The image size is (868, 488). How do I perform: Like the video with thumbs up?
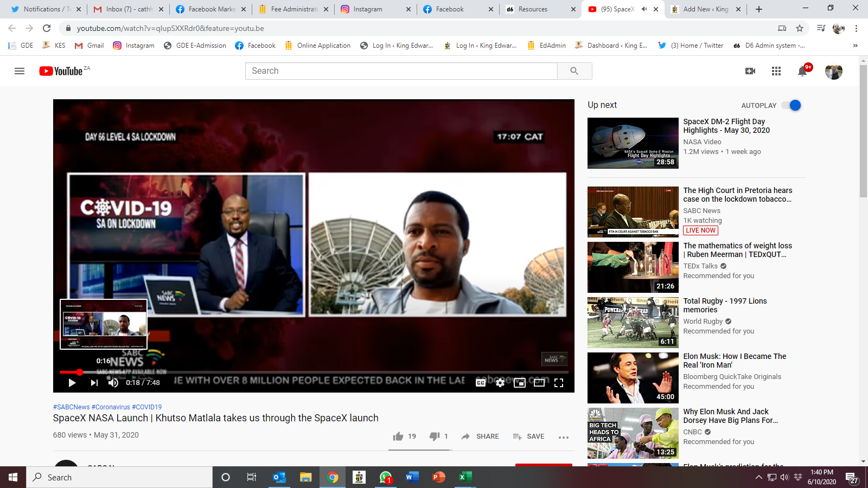(x=398, y=436)
